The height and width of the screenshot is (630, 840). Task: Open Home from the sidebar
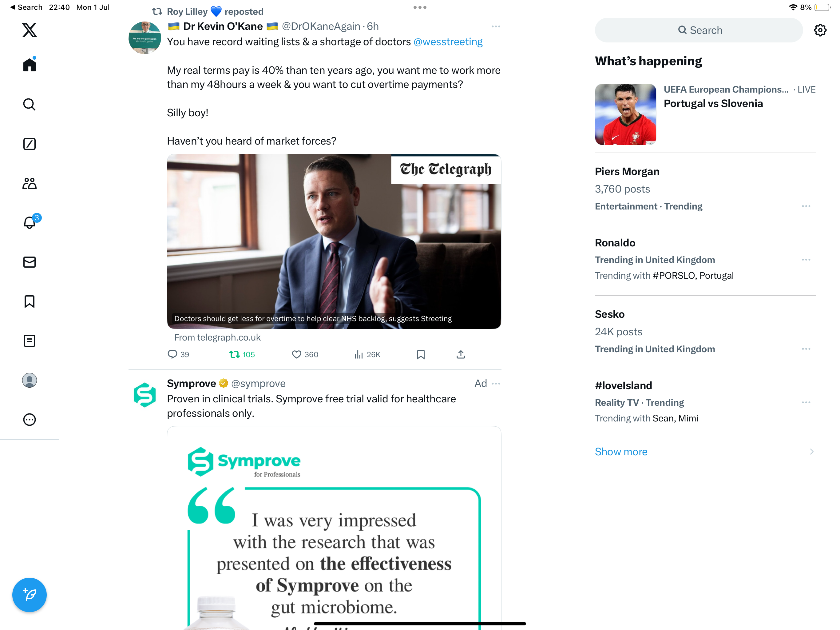tap(29, 65)
